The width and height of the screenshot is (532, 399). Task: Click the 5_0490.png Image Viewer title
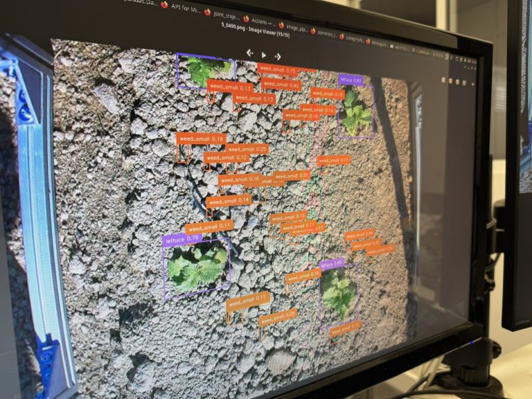(x=256, y=29)
